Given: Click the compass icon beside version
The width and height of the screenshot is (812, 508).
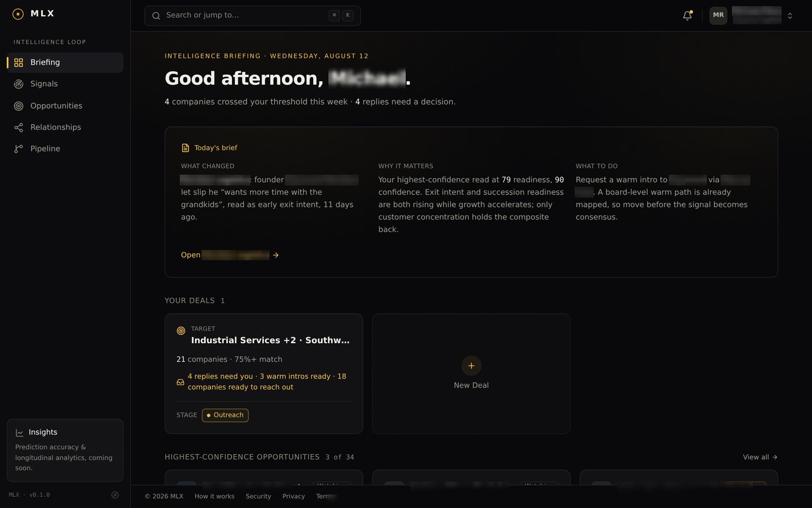Looking at the screenshot, I should click(115, 495).
